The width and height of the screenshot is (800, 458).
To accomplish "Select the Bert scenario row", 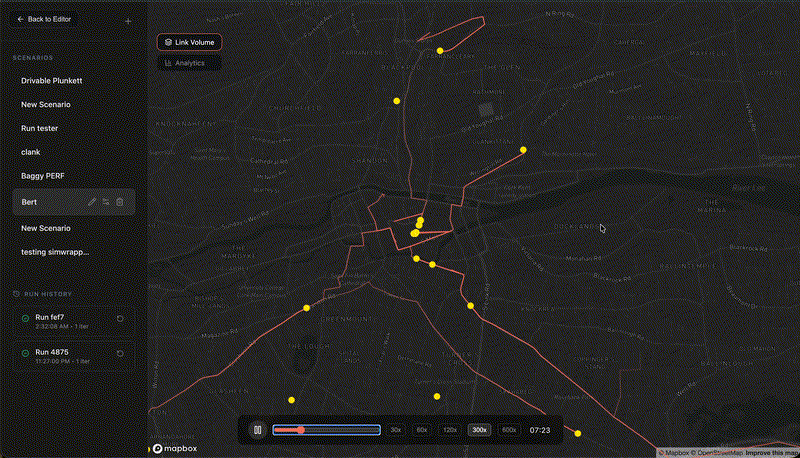I will 73,202.
